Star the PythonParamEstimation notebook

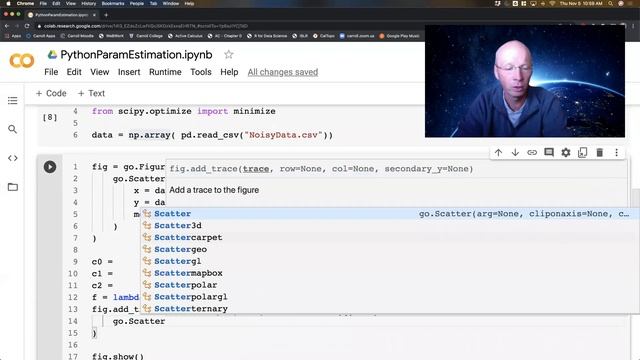[229, 55]
